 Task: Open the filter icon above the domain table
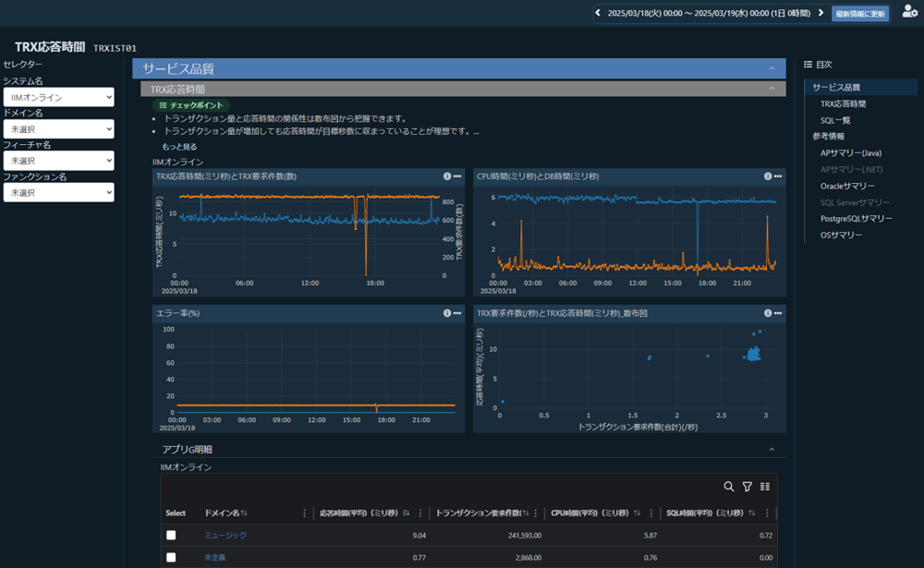pos(746,486)
